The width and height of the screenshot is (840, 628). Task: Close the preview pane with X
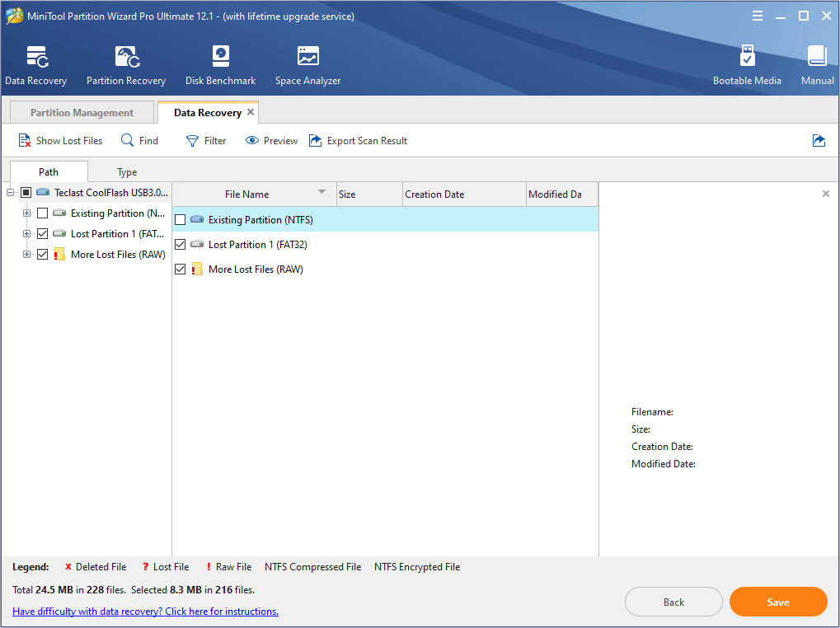pyautogui.click(x=825, y=194)
